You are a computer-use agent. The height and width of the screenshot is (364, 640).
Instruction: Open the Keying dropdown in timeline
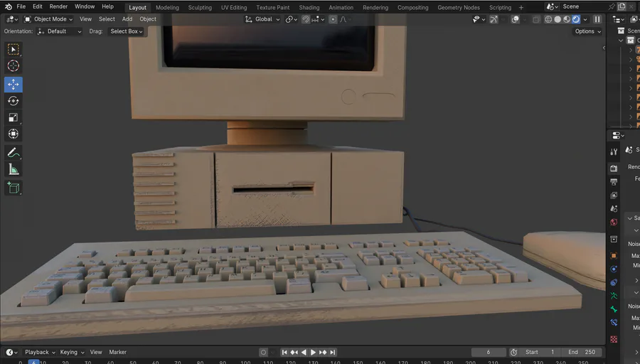72,352
